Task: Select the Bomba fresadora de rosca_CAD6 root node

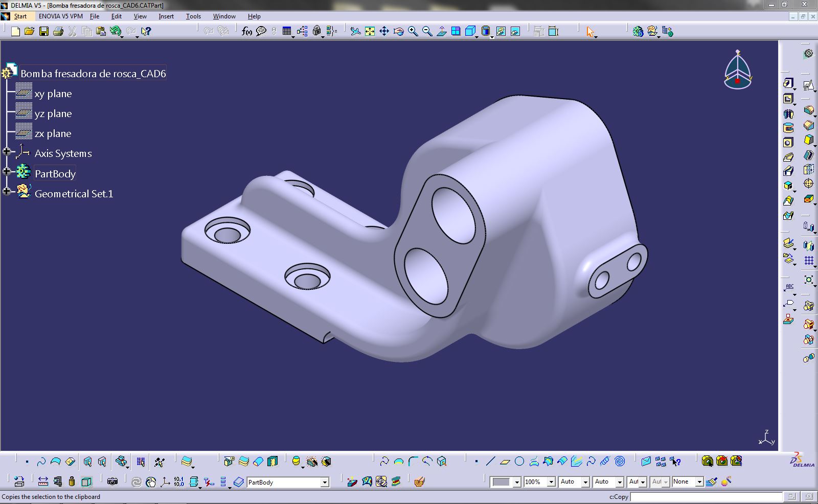Action: [x=93, y=74]
